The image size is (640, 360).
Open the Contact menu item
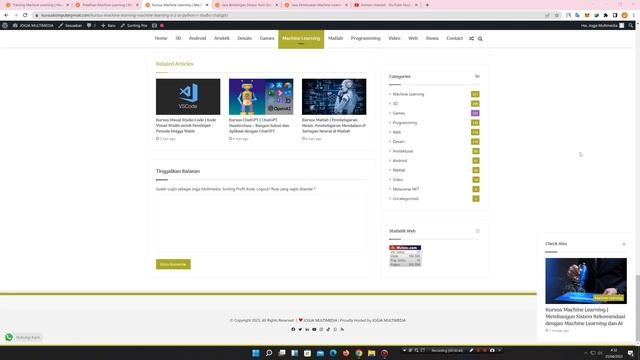tap(454, 38)
